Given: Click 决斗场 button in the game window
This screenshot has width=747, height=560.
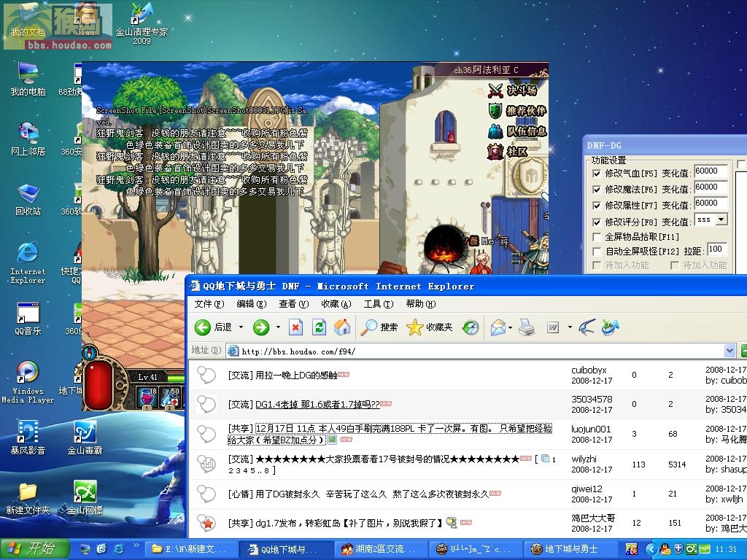Looking at the screenshot, I should (513, 90).
